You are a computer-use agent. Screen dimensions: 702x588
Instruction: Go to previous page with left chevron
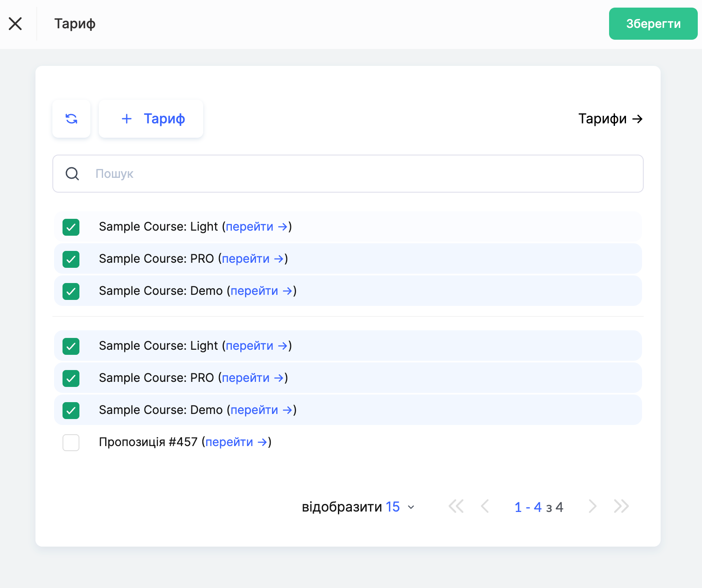(485, 506)
